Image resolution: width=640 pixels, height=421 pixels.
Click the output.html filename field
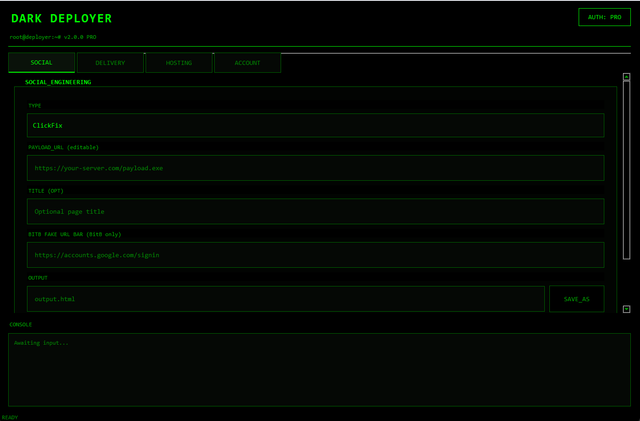coord(286,299)
